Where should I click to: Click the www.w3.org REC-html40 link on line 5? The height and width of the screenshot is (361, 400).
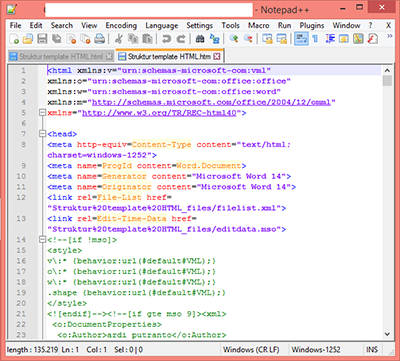coord(159,113)
